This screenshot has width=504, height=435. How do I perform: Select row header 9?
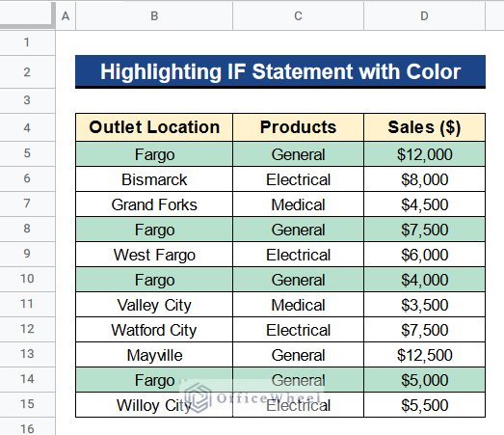point(27,254)
